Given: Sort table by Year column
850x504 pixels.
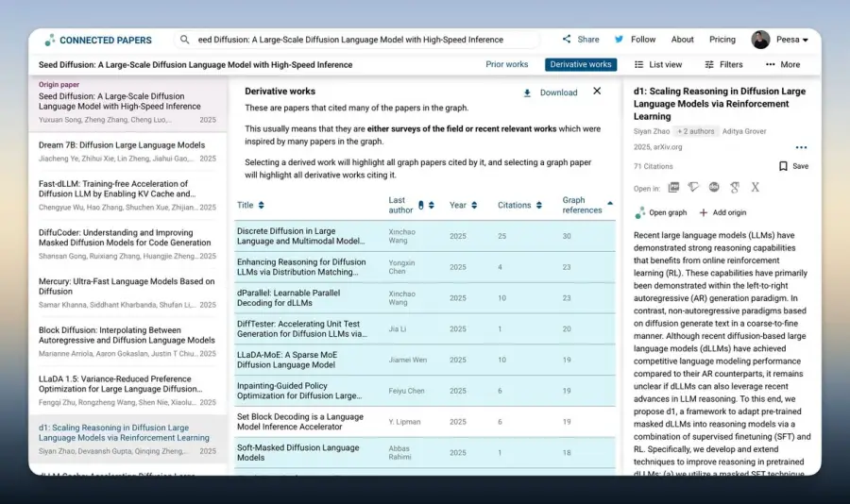Looking at the screenshot, I should pos(463,205).
